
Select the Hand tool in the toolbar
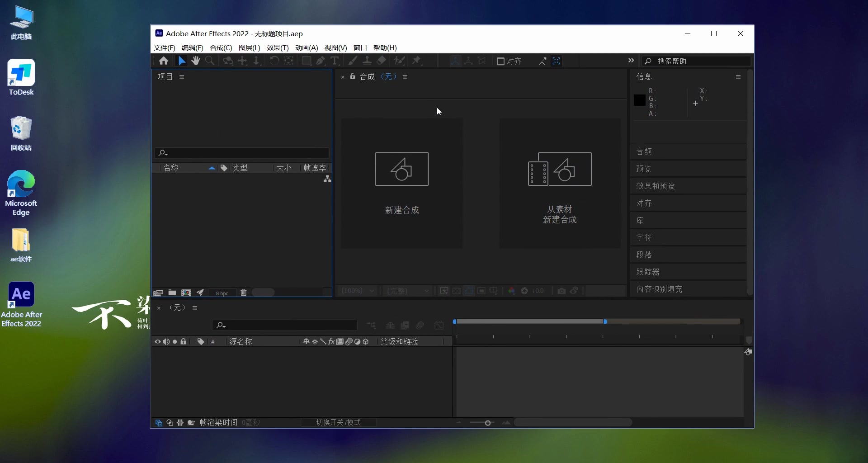point(196,61)
